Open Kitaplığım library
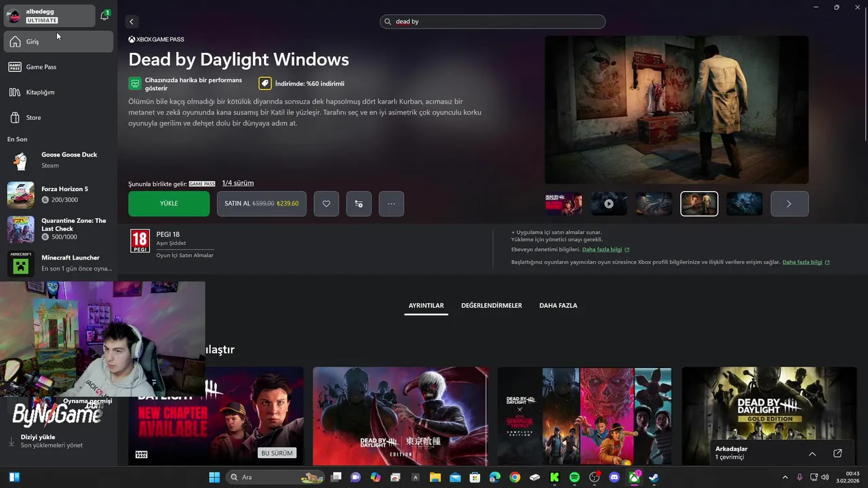The width and height of the screenshot is (868, 488). (x=58, y=92)
